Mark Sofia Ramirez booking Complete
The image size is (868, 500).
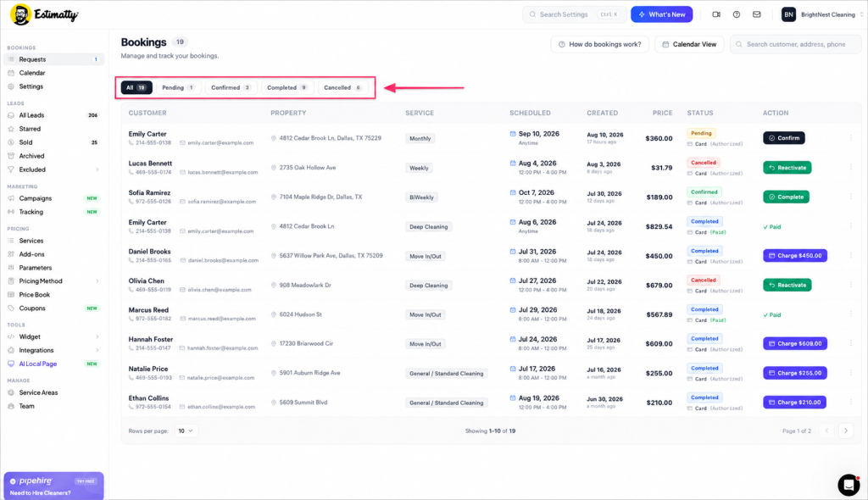[x=786, y=197]
